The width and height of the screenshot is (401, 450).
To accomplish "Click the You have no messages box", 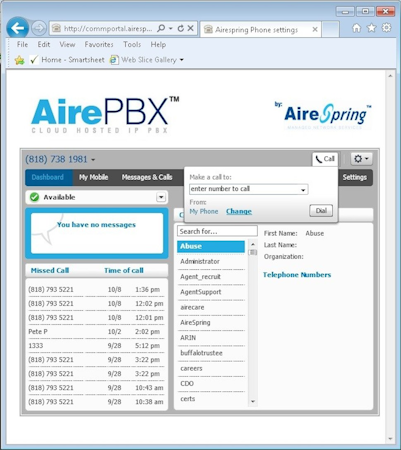I will tap(97, 233).
